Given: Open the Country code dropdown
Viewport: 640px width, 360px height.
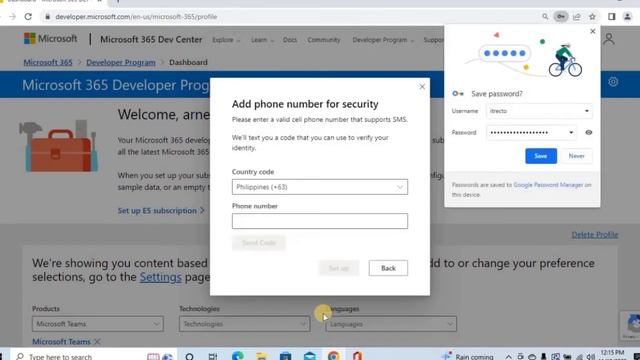Looking at the screenshot, I should click(320, 187).
